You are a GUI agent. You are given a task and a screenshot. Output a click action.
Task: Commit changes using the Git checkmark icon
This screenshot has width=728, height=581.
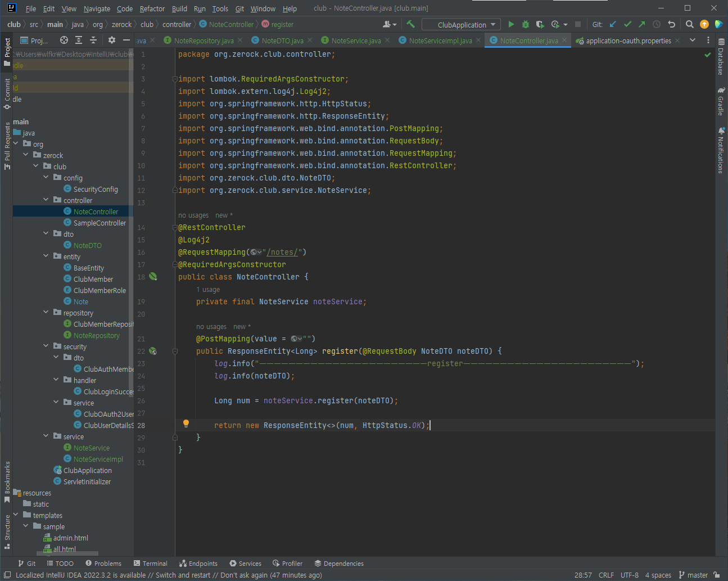pos(627,24)
